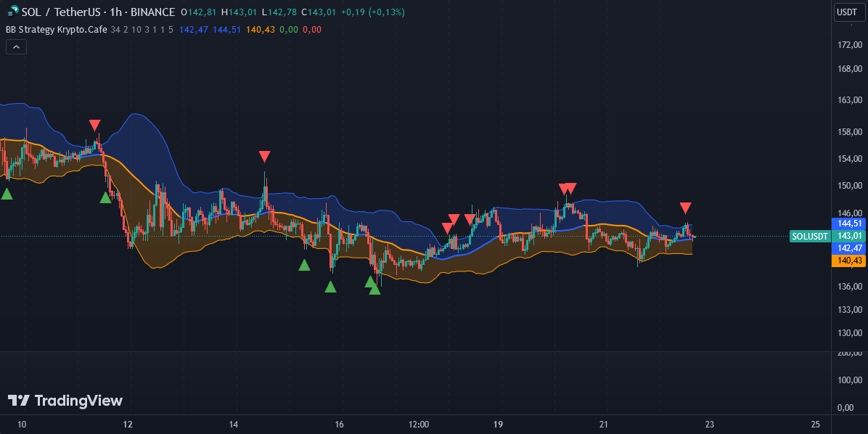Collapse the indicator legend with the chevron
Screen dimensions: 868x434
coord(16,46)
